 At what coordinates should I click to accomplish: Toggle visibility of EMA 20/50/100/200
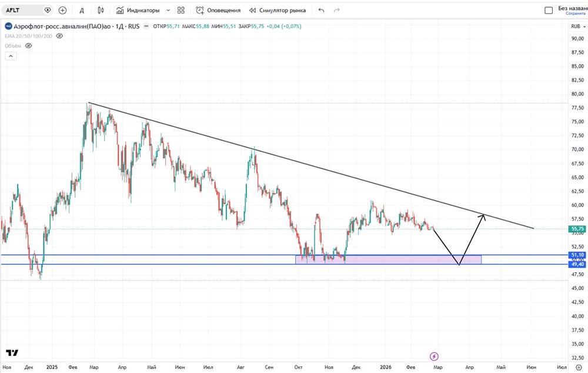[x=59, y=36]
